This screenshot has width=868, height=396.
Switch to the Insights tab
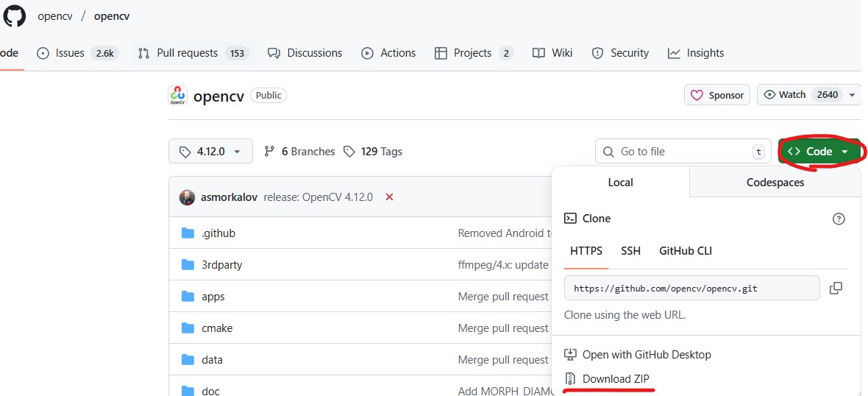[696, 53]
